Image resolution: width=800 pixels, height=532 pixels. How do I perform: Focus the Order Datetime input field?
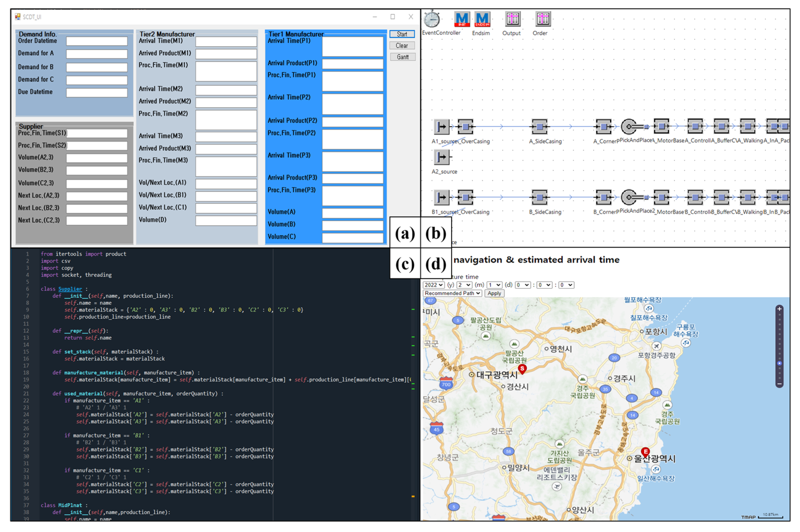pyautogui.click(x=97, y=42)
